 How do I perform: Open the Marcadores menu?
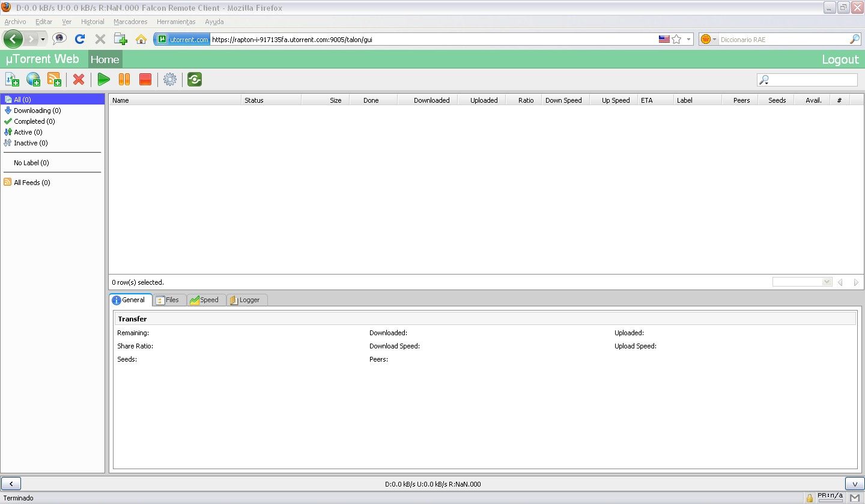tap(130, 22)
